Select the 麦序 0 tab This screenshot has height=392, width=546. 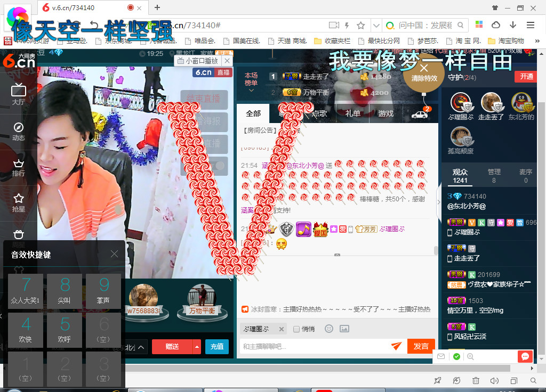tap(526, 176)
